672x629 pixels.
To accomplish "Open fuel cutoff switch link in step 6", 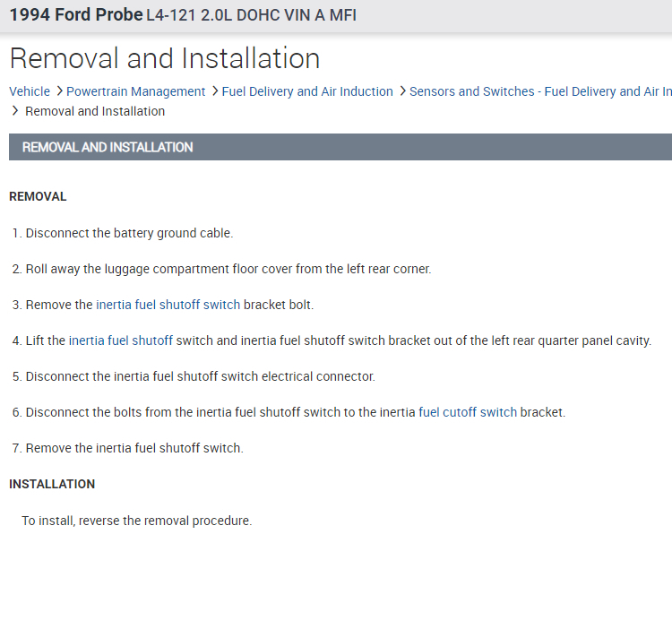I will (x=468, y=412).
